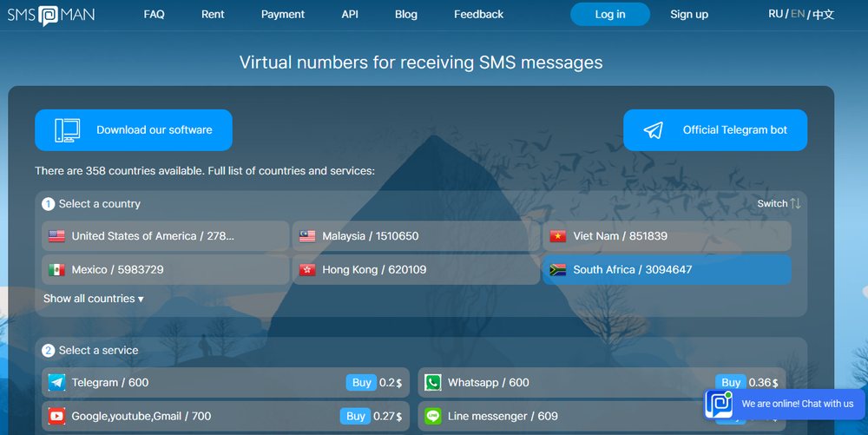Click the Sign up link
This screenshot has width=868, height=435.
pos(689,15)
